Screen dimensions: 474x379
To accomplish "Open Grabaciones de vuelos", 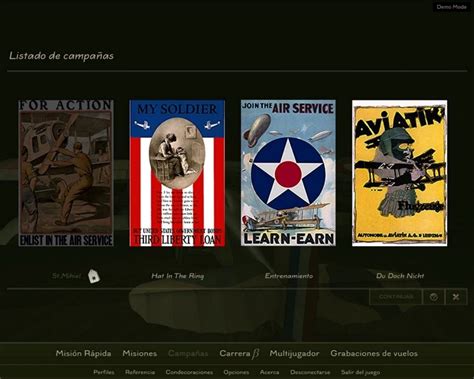I will coord(374,353).
